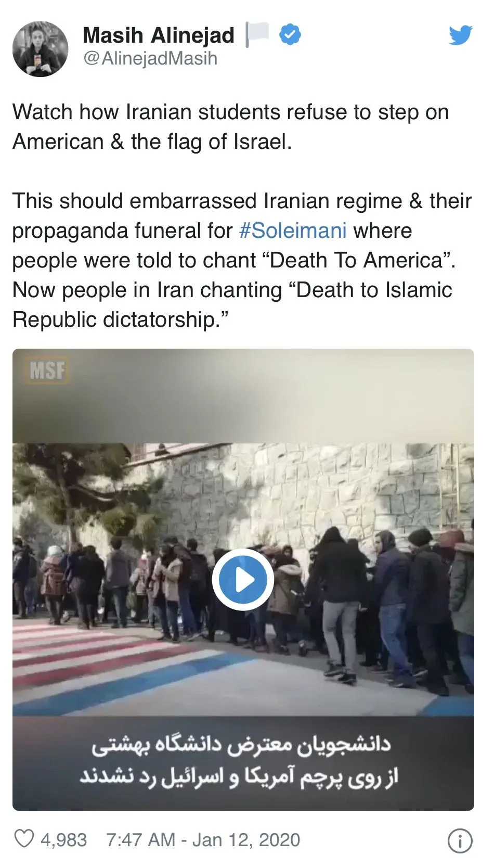Click the MSF watermark on video
The width and height of the screenshot is (494, 868).
coord(47,371)
